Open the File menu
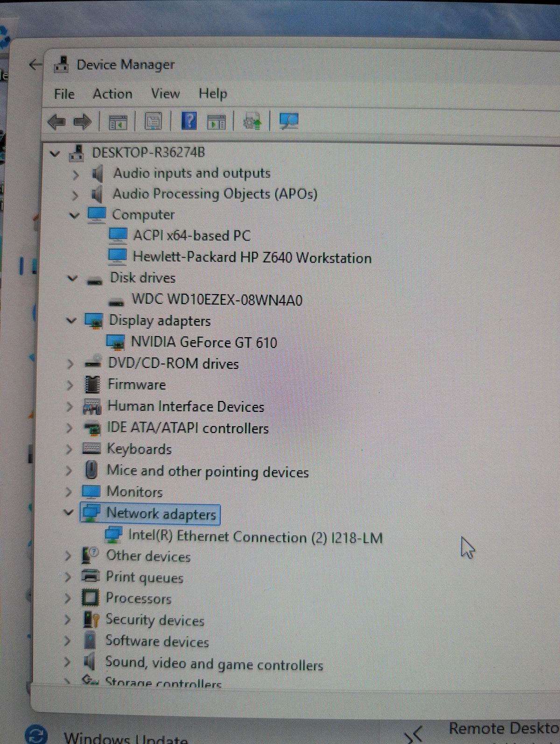The width and height of the screenshot is (560, 744). pos(64,94)
